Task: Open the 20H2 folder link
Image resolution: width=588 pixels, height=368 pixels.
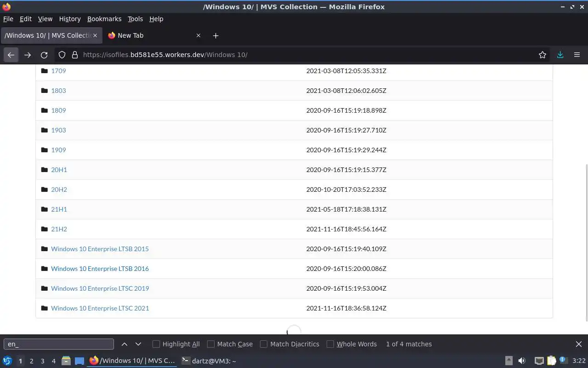Action: [59, 190]
